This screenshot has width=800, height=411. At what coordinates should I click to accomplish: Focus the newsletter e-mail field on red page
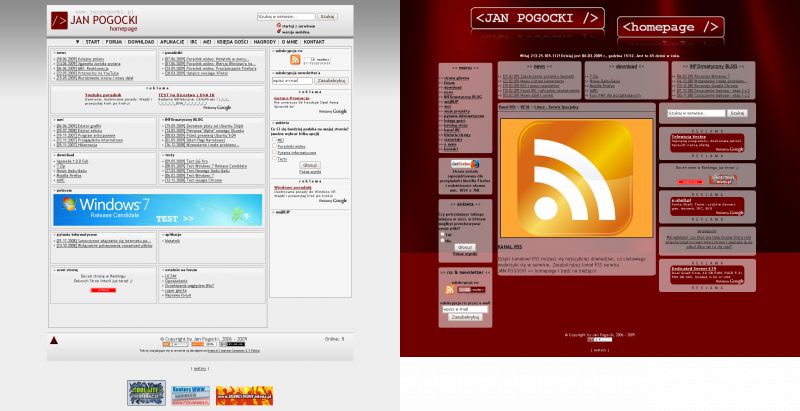pyautogui.click(x=465, y=309)
